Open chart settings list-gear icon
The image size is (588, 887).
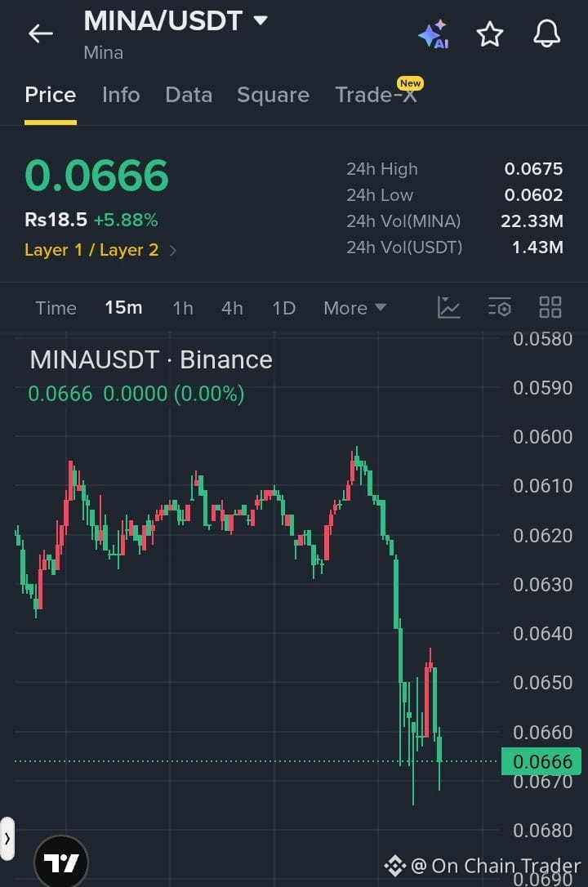point(499,308)
